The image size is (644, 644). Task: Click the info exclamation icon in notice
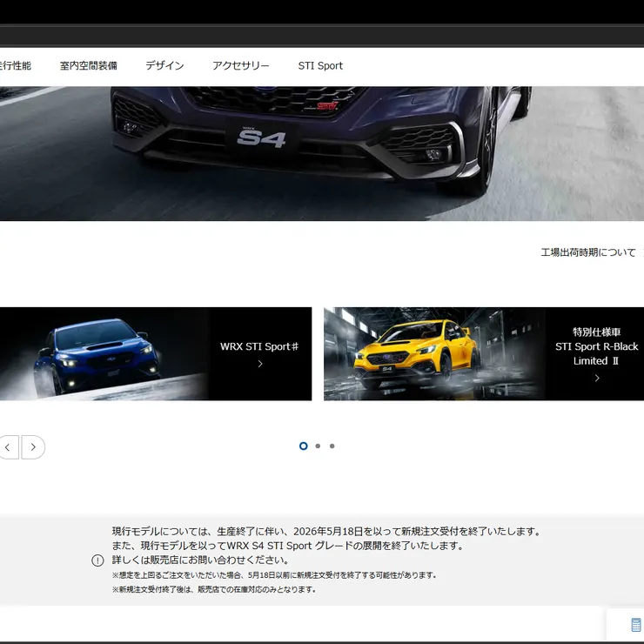click(x=97, y=560)
